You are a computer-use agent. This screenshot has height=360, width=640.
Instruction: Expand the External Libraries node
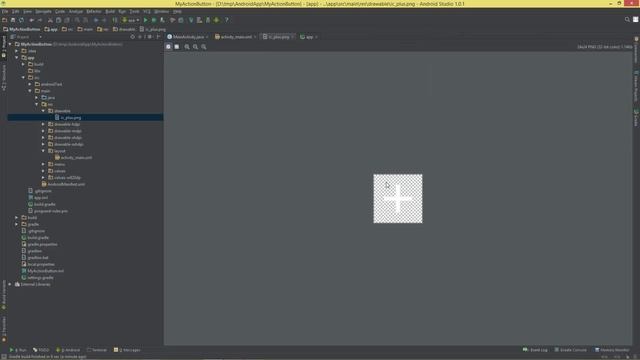coord(10,284)
